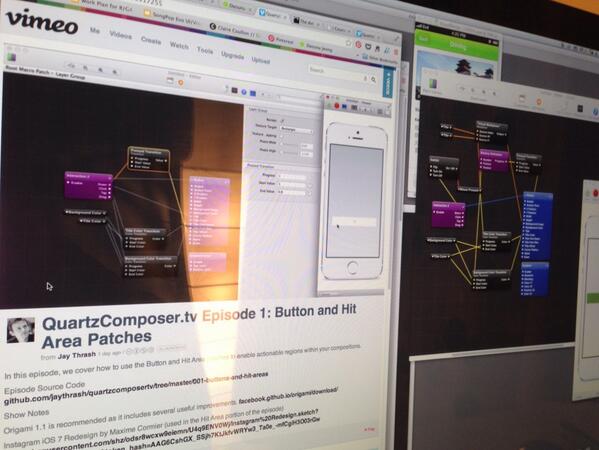Select large blue Layer patch in right window

[537, 225]
